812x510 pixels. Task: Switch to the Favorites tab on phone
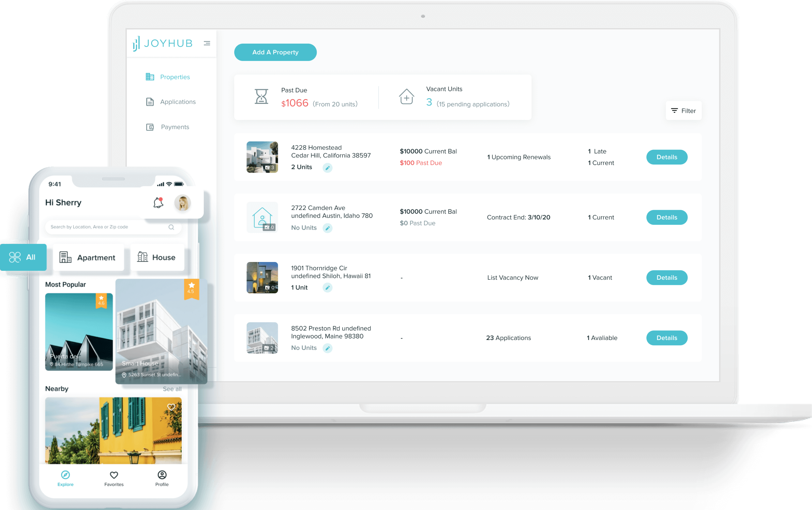114,478
